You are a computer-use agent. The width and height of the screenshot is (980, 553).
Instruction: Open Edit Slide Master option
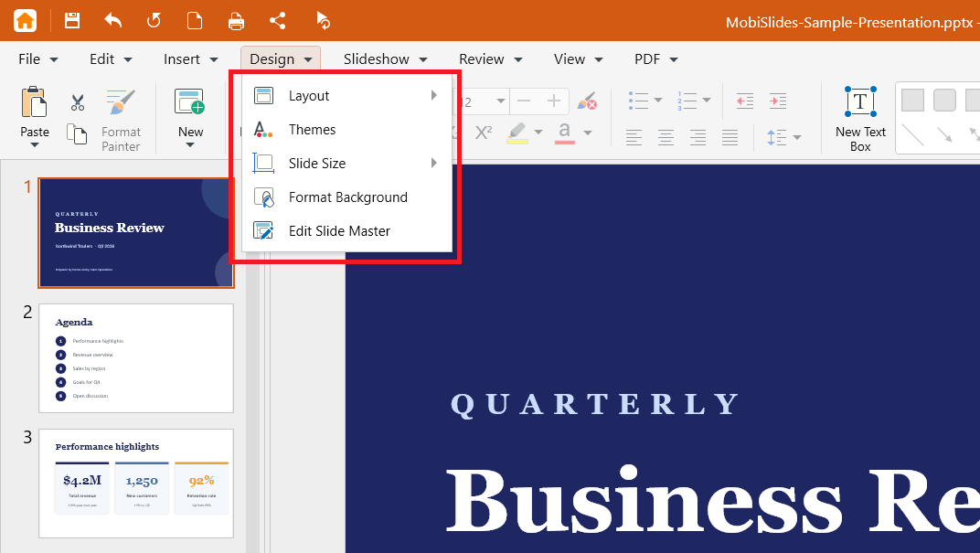(346, 230)
